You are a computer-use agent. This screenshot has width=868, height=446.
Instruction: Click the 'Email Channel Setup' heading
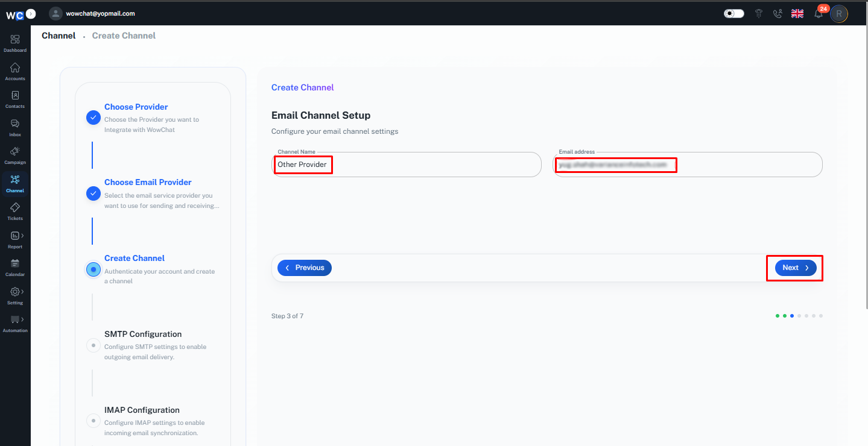tap(321, 115)
